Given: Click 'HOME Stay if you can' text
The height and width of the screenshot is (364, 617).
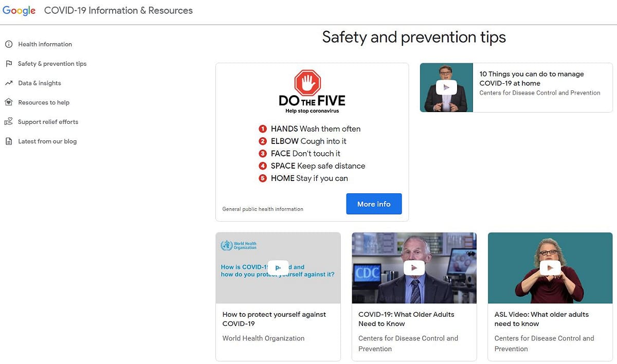Looking at the screenshot, I should (309, 178).
